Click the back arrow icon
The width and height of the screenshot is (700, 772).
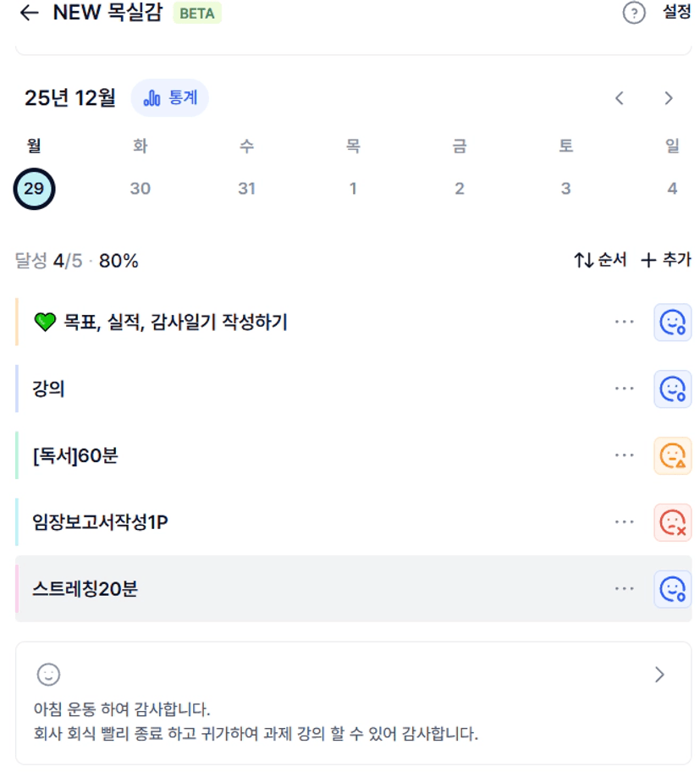pos(30,14)
